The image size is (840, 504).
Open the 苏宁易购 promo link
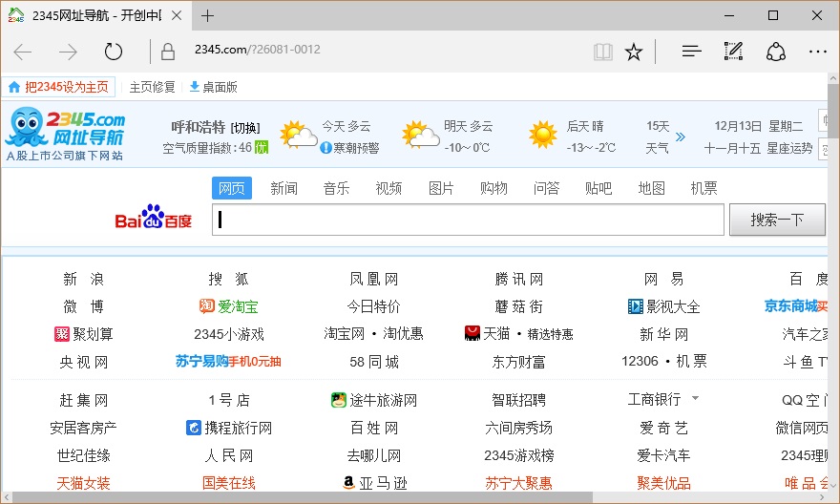(x=228, y=362)
